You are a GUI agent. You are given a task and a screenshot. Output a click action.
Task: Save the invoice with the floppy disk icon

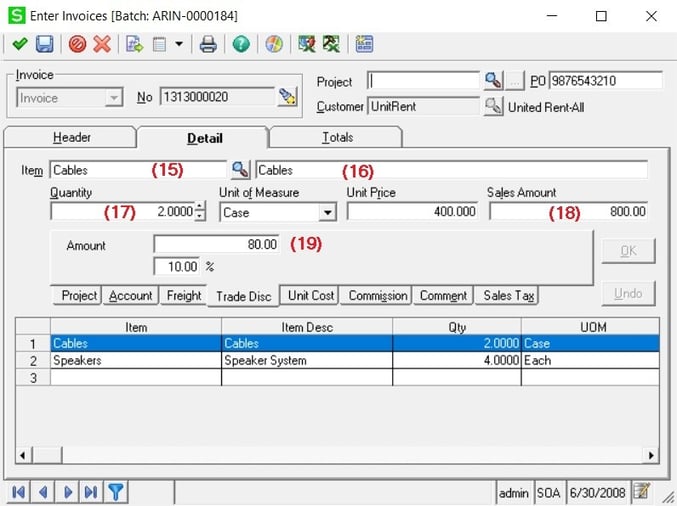[44, 44]
